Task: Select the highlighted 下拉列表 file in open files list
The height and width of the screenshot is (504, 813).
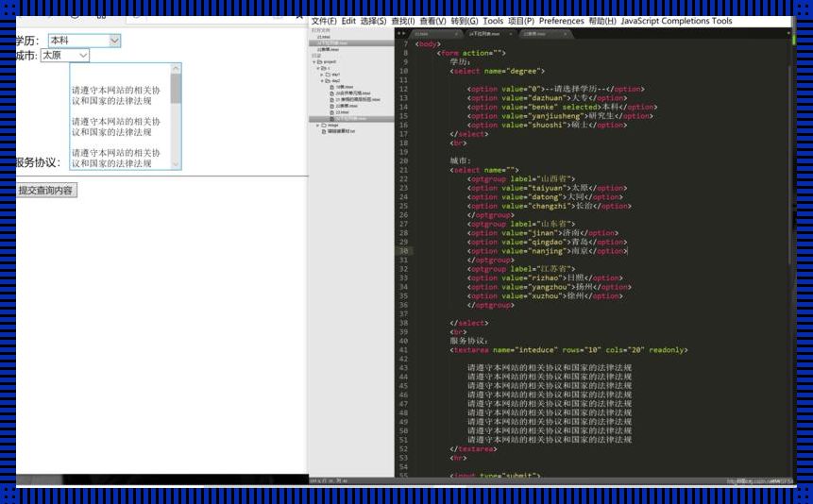Action: click(x=351, y=43)
